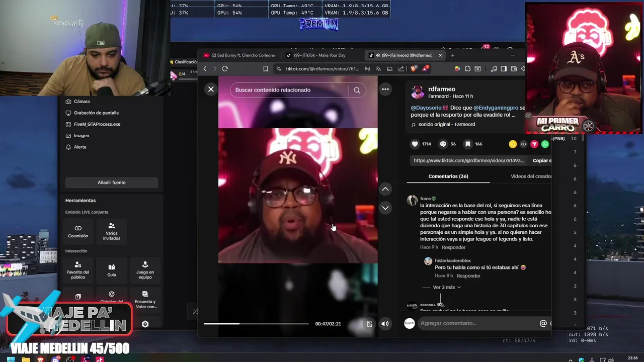This screenshot has width=644, height=362.
Task: Open the browser extensions puzzle icon
Action: [x=467, y=69]
